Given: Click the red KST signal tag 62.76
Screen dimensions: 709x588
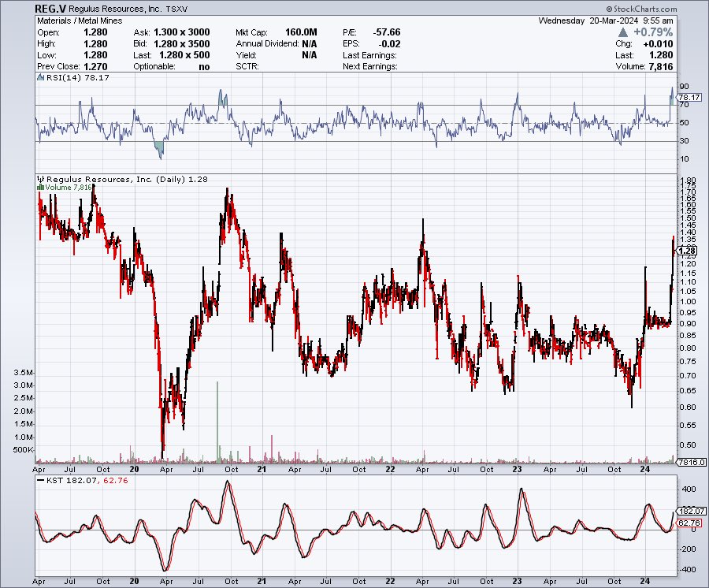Looking at the screenshot, I should point(689,523).
